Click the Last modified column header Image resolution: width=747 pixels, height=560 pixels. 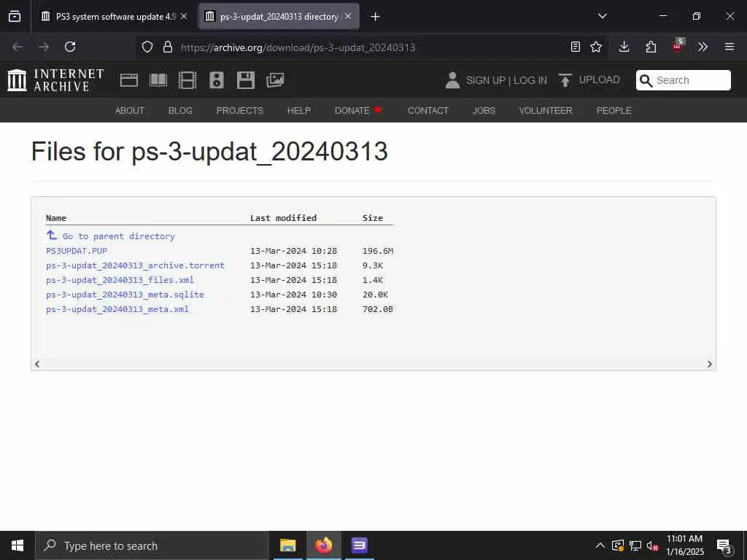click(284, 217)
